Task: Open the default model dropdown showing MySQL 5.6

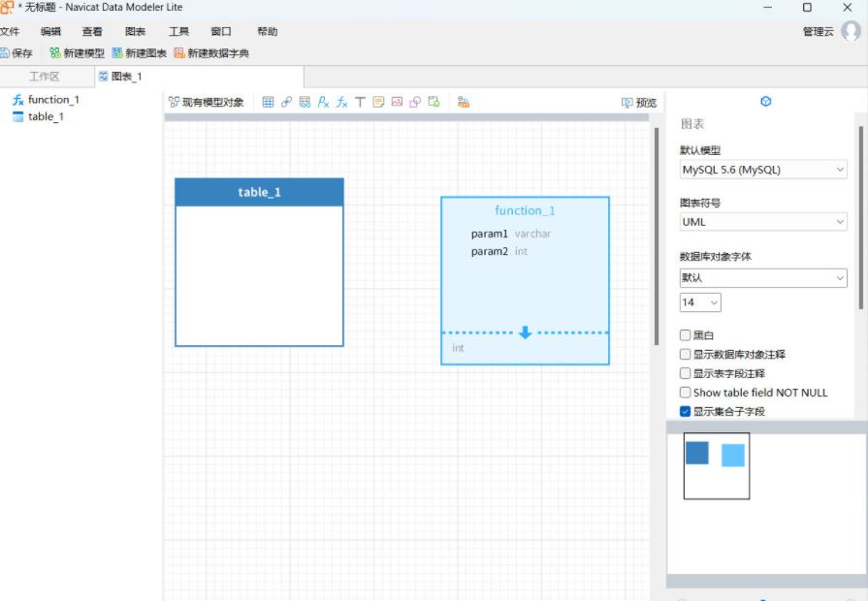Action: pos(762,169)
